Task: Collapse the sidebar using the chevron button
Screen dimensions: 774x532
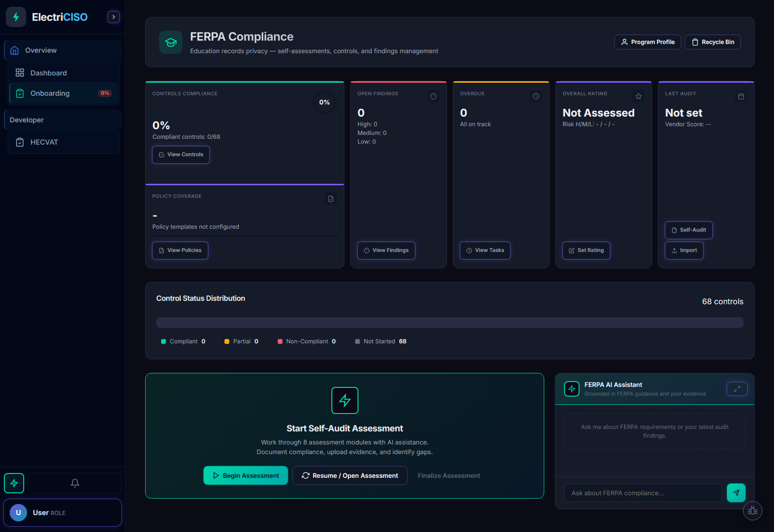Action: [113, 16]
